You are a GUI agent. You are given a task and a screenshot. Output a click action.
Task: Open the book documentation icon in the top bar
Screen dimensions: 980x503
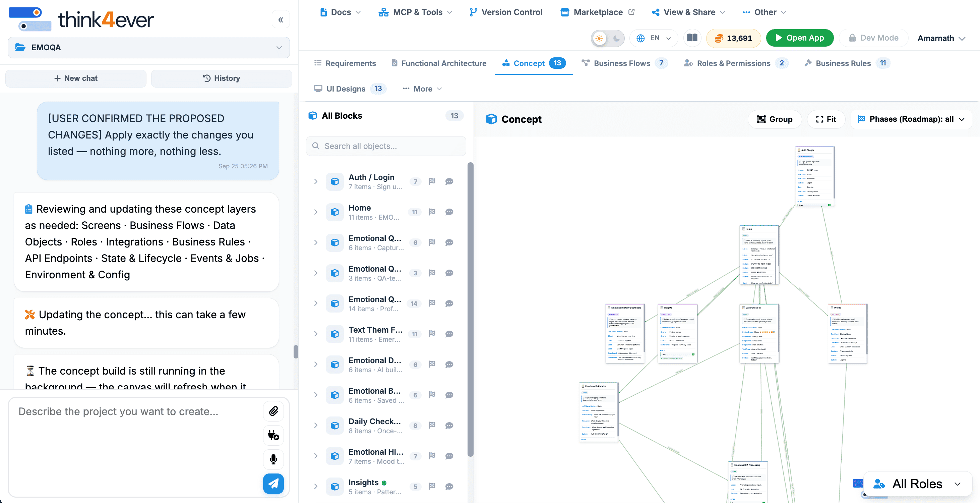point(692,38)
